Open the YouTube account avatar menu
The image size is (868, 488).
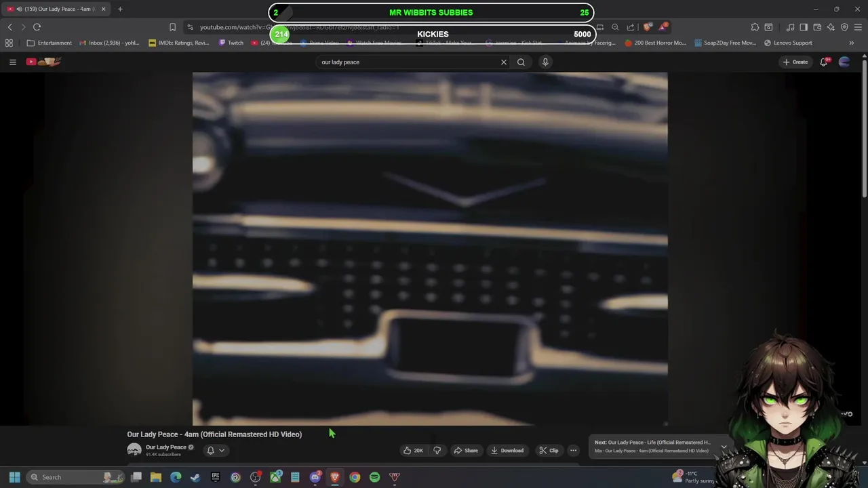point(844,62)
